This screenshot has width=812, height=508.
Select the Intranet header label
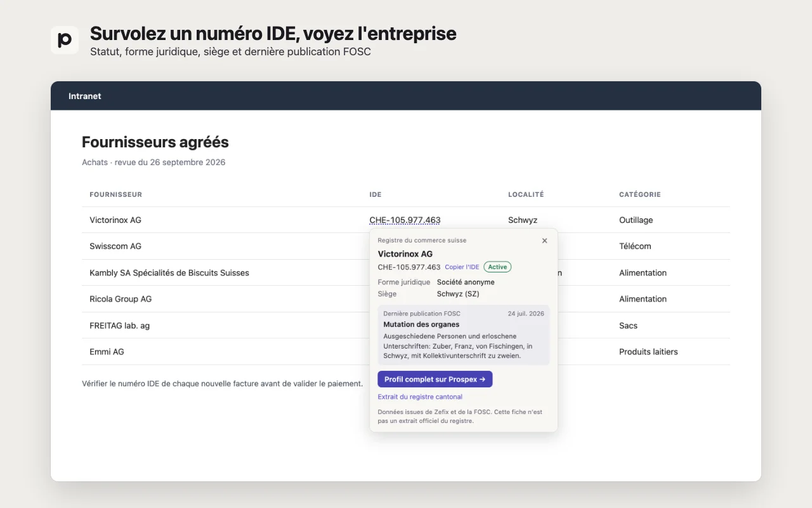85,96
